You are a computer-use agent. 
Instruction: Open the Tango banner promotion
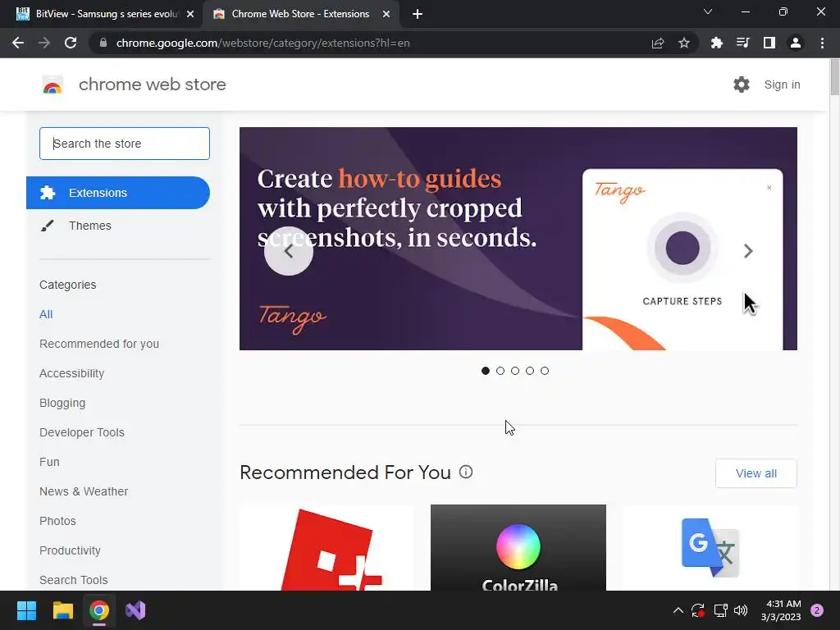pos(518,239)
